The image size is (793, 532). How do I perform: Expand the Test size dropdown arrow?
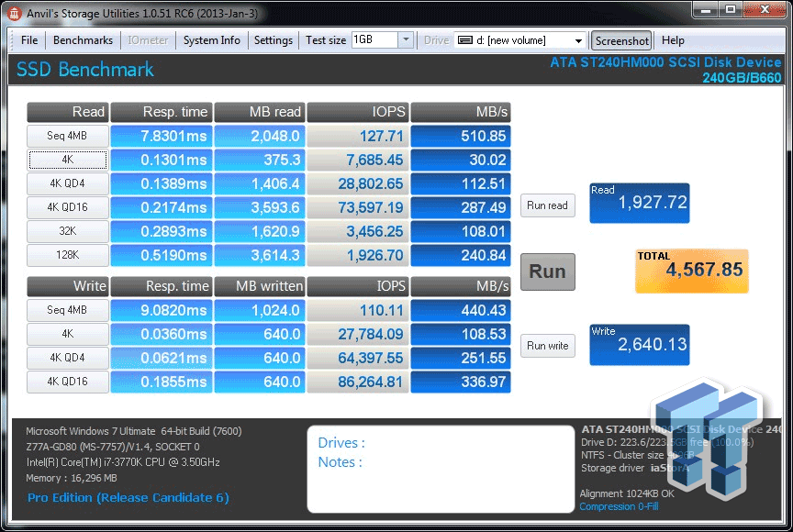(407, 40)
